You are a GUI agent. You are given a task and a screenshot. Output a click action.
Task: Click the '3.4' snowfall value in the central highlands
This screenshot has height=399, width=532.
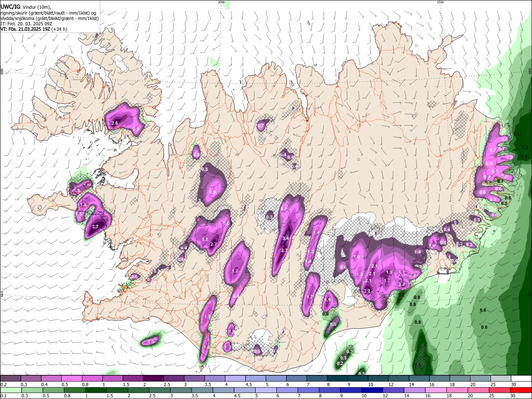[x=286, y=238]
